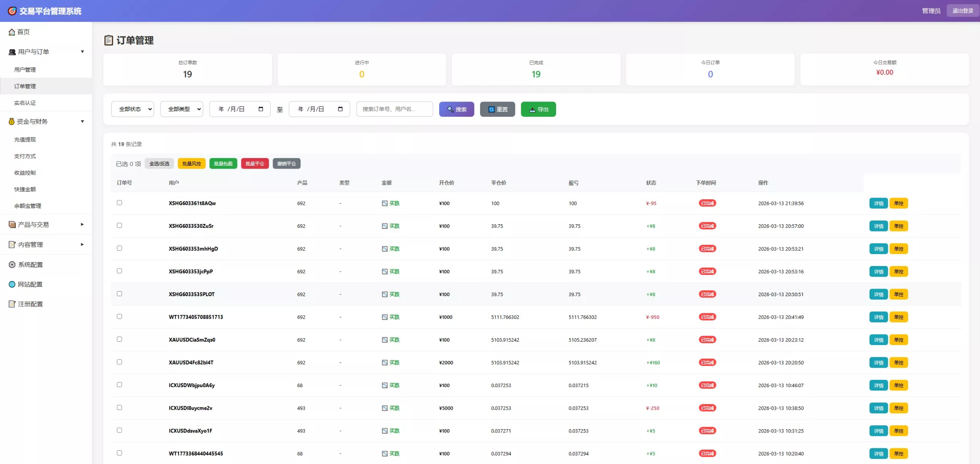Tick the checkbox for order ICXUSDWbjpu0A6y
The width and height of the screenshot is (980, 464).
tap(119, 385)
